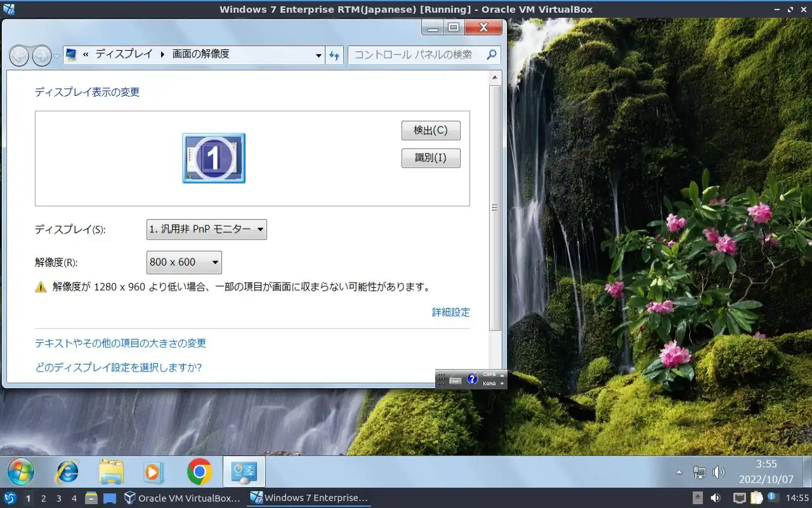Open the recent pages arrow beside forward button
812x508 pixels.
56,56
